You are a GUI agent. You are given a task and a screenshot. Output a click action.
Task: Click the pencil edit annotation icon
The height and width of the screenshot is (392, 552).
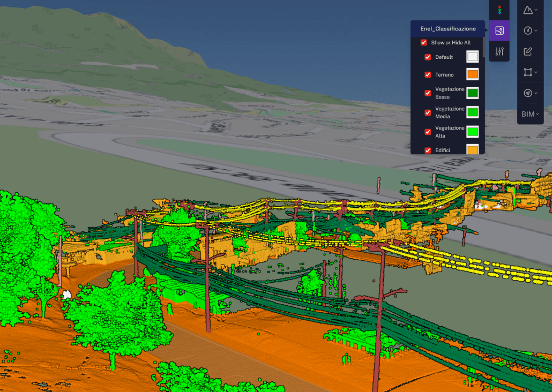(x=527, y=51)
